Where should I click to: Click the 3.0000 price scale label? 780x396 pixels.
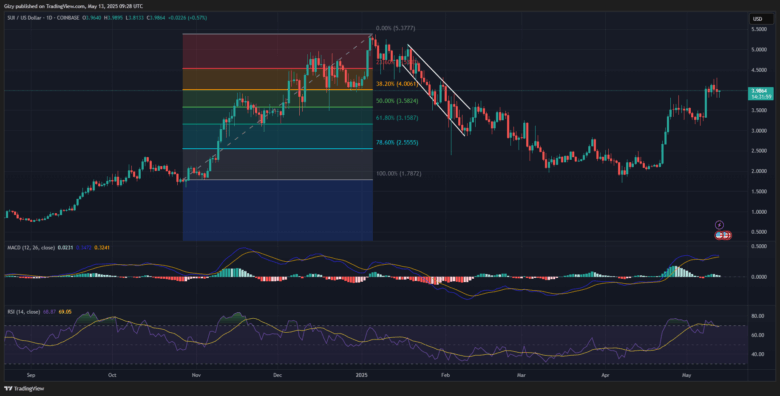tap(759, 131)
